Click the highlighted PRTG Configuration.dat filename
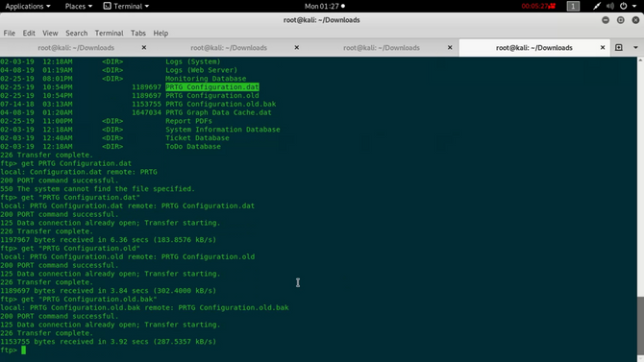This screenshot has width=644, height=362. pyautogui.click(x=212, y=87)
